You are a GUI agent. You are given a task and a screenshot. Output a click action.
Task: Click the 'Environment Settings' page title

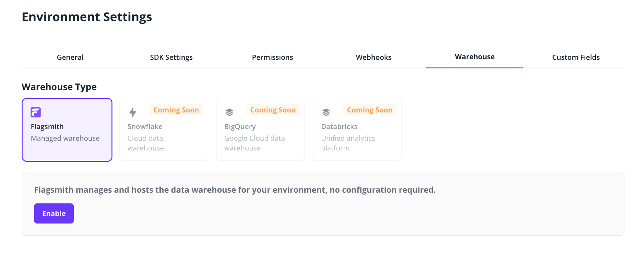click(x=87, y=17)
